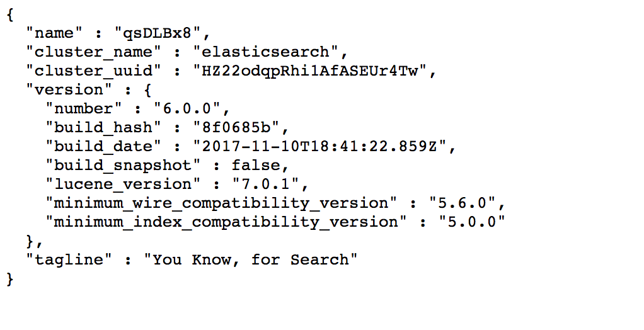Click the build_snapshot value false

[x=256, y=165]
